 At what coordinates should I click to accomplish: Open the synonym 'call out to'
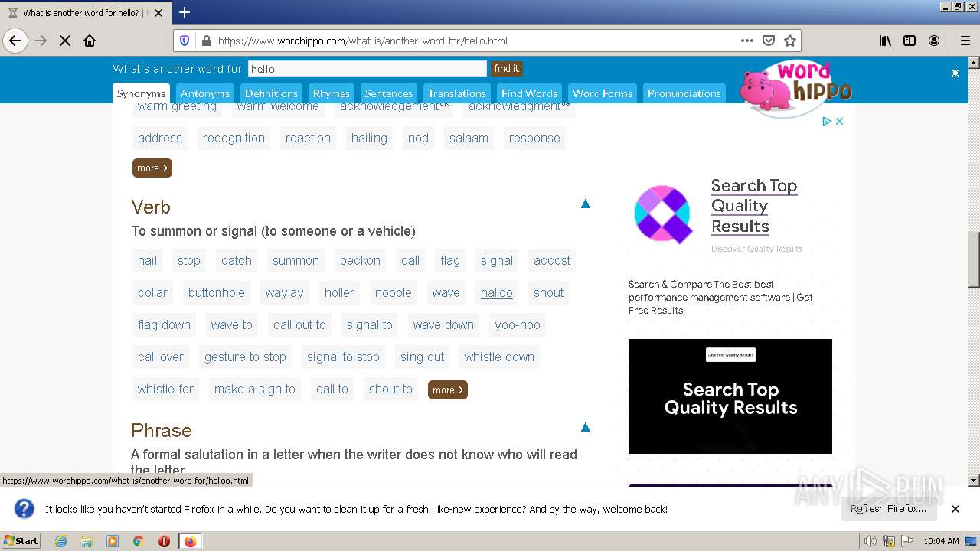(x=299, y=324)
